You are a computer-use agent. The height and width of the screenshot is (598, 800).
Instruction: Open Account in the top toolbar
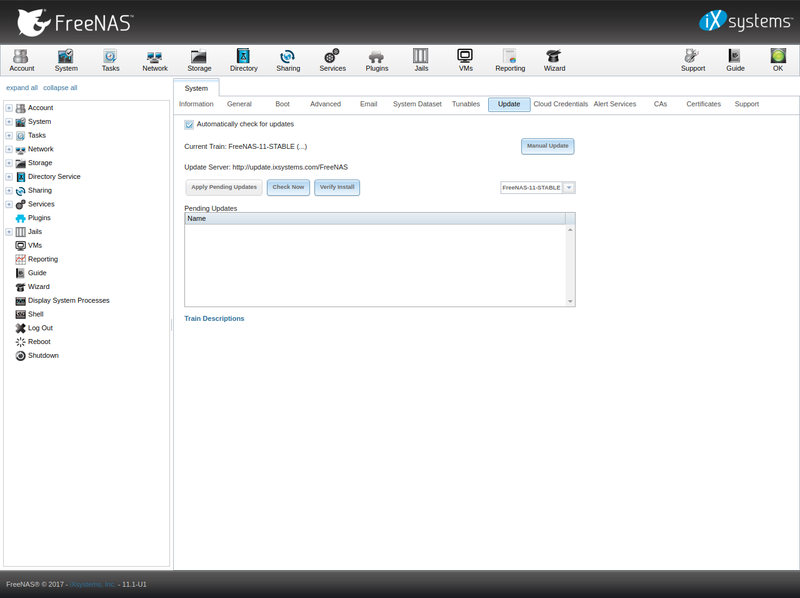point(21,60)
